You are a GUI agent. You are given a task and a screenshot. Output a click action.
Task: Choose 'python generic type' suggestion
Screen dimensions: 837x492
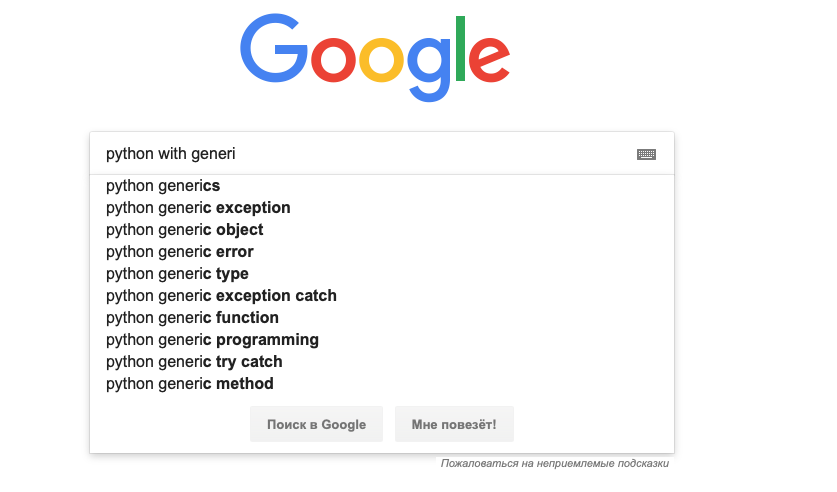pos(382,273)
